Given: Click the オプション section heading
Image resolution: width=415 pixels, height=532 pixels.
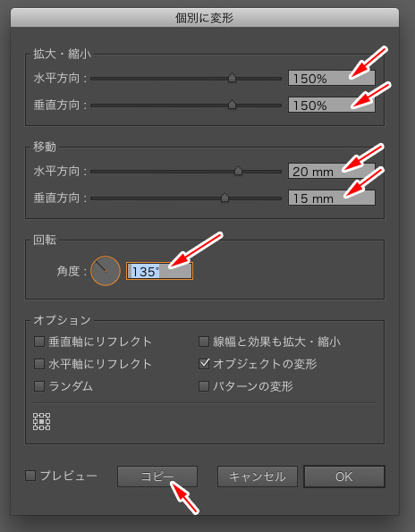Looking at the screenshot, I should (x=62, y=320).
